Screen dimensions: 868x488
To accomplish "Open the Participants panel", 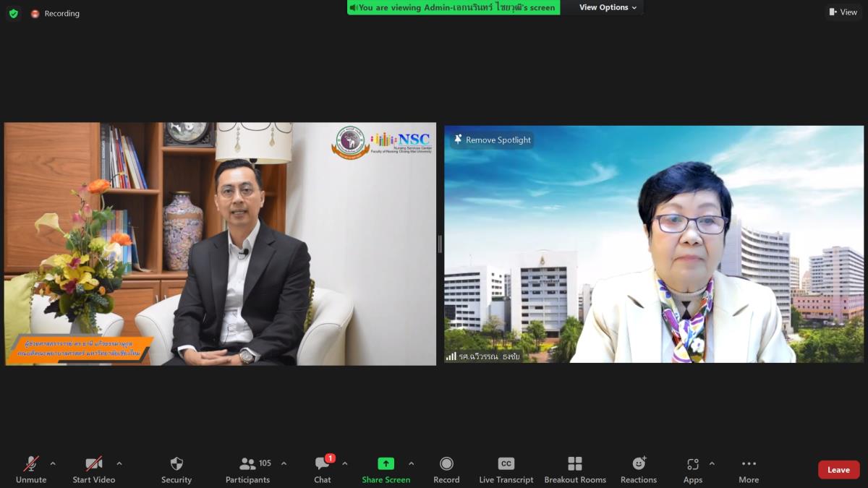I will pyautogui.click(x=247, y=470).
